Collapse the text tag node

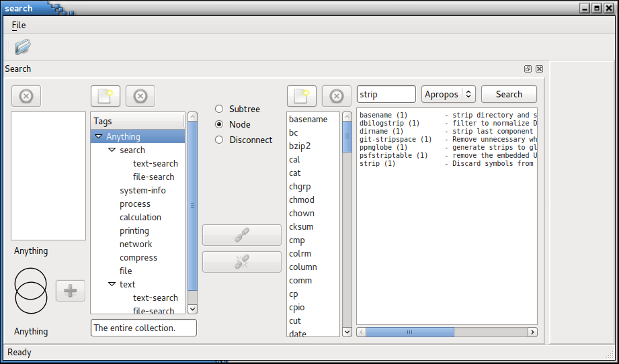tap(112, 284)
